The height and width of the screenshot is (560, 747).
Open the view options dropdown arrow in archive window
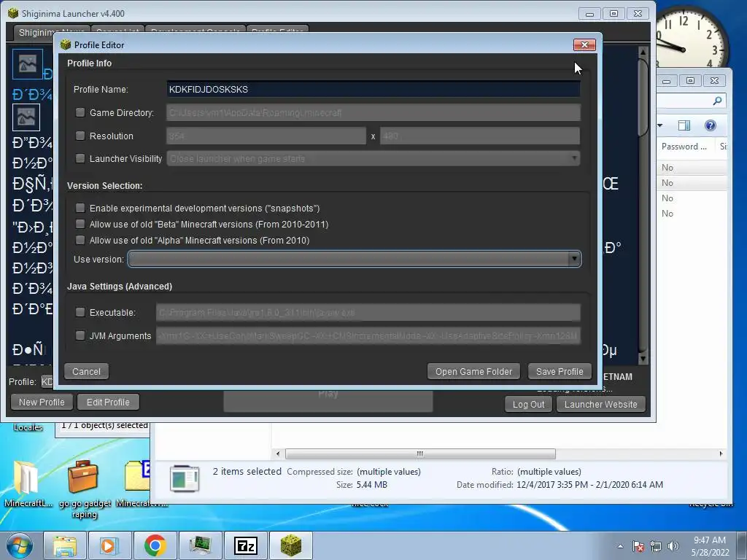coord(660,125)
